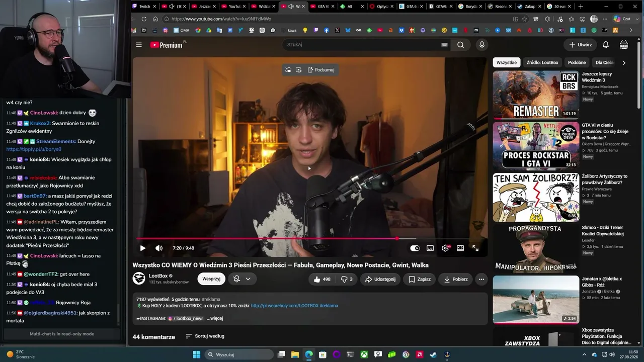Viewport: 644px width, 362px height.
Task: Open video player settings gear
Action: 445,248
